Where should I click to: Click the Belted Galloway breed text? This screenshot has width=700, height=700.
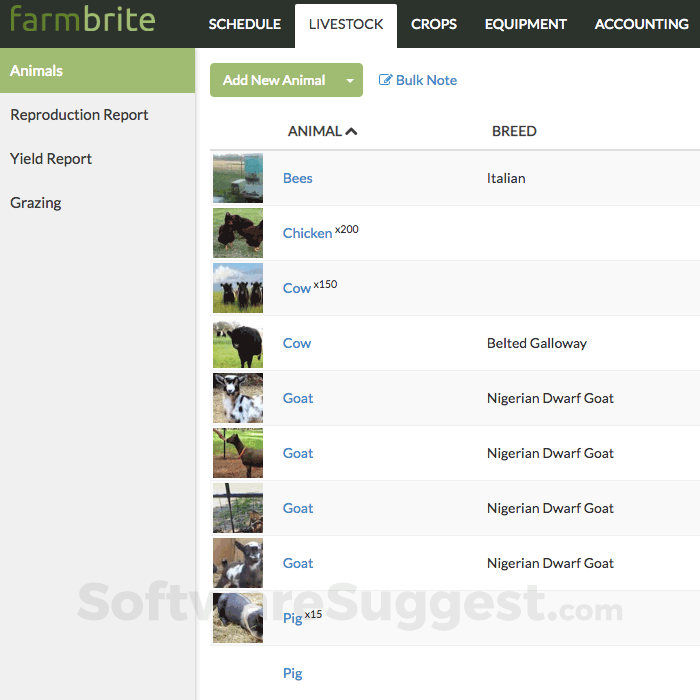click(x=537, y=343)
